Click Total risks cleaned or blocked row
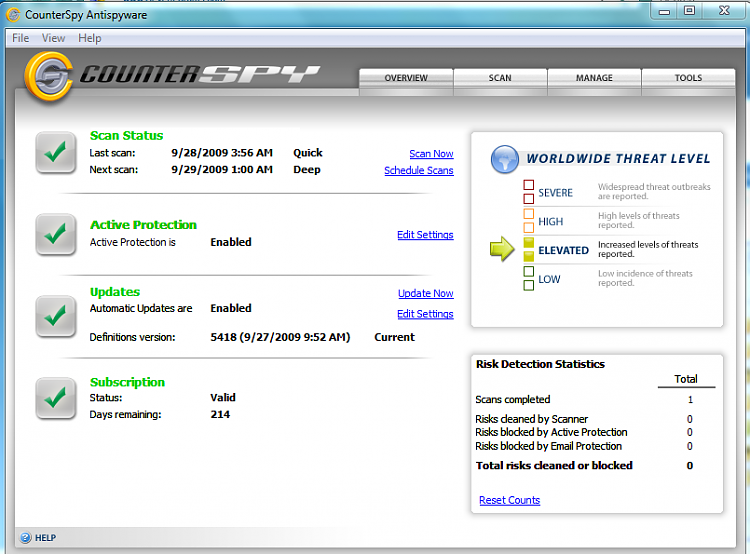The image size is (750, 554). tap(585, 465)
